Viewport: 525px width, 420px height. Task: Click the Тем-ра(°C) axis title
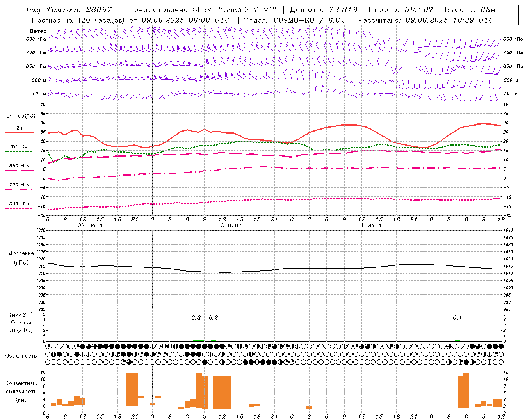[x=19, y=116]
